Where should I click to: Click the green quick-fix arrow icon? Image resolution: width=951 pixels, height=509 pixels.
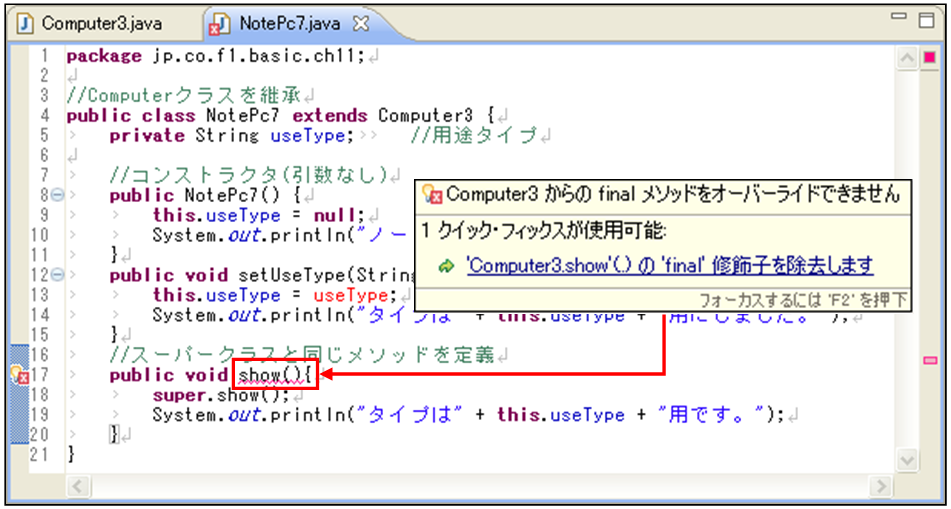pos(446,267)
